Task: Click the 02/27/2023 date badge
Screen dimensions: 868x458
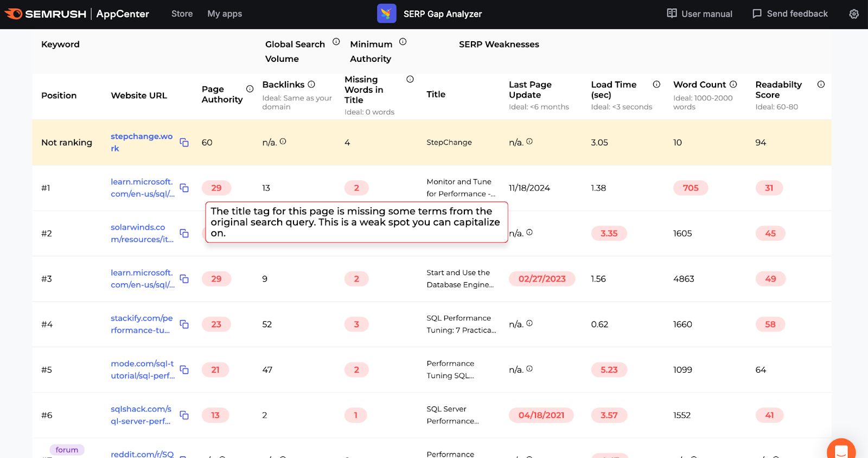Action: (541, 279)
